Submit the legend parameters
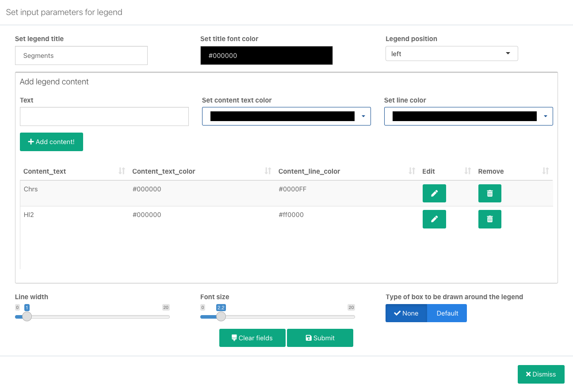 coord(320,338)
